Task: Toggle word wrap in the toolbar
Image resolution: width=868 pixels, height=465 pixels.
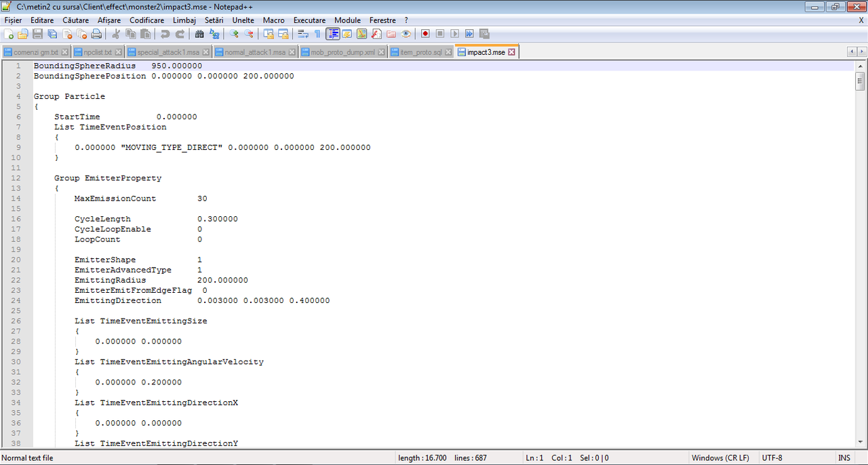Action: point(302,34)
